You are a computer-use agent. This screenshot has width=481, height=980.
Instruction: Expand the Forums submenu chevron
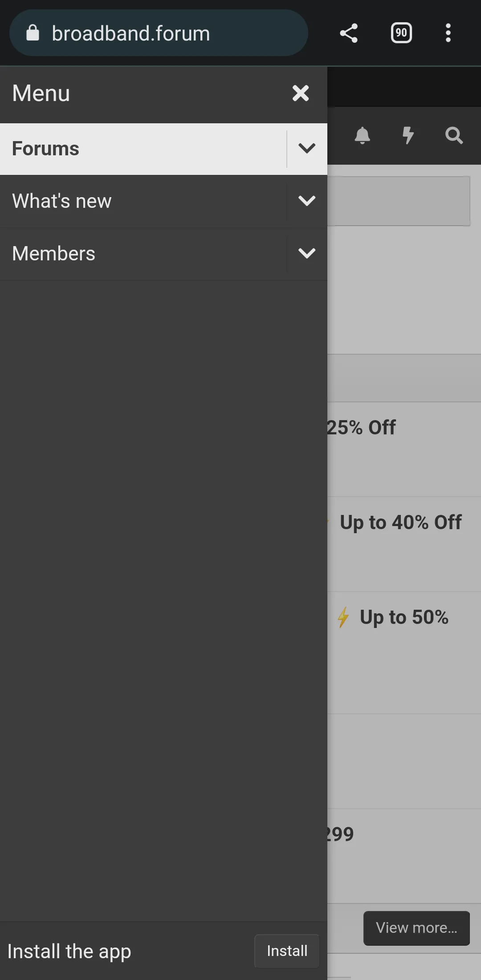pos(307,149)
